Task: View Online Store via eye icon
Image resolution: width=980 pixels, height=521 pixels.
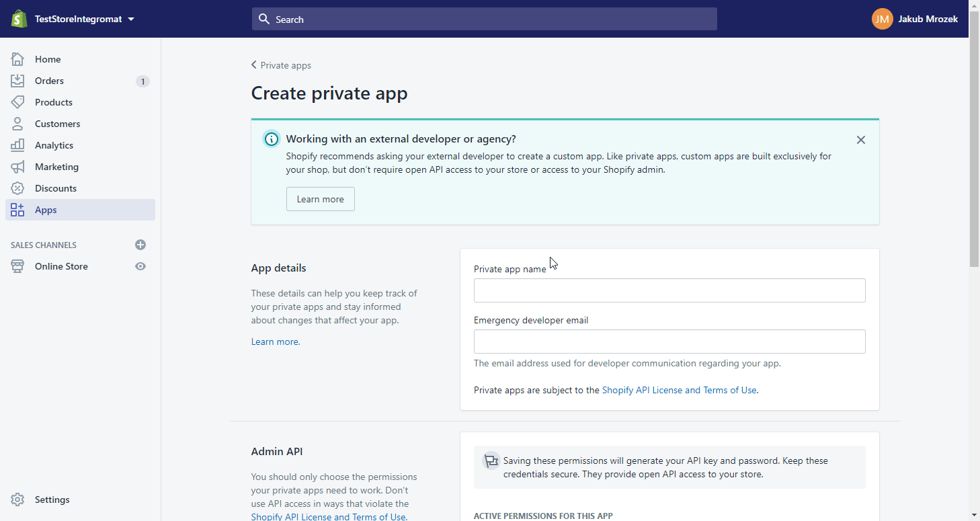Action: click(x=140, y=266)
